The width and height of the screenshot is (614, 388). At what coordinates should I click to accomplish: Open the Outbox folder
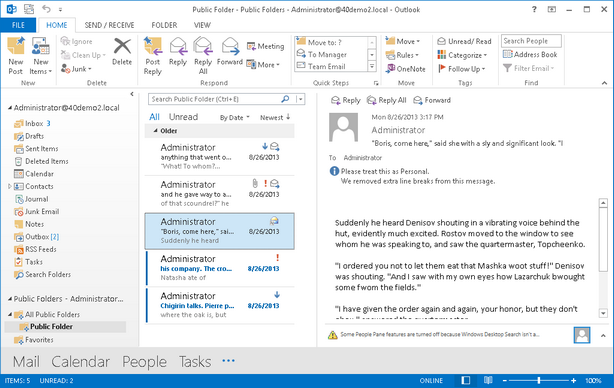pyautogui.click(x=37, y=236)
